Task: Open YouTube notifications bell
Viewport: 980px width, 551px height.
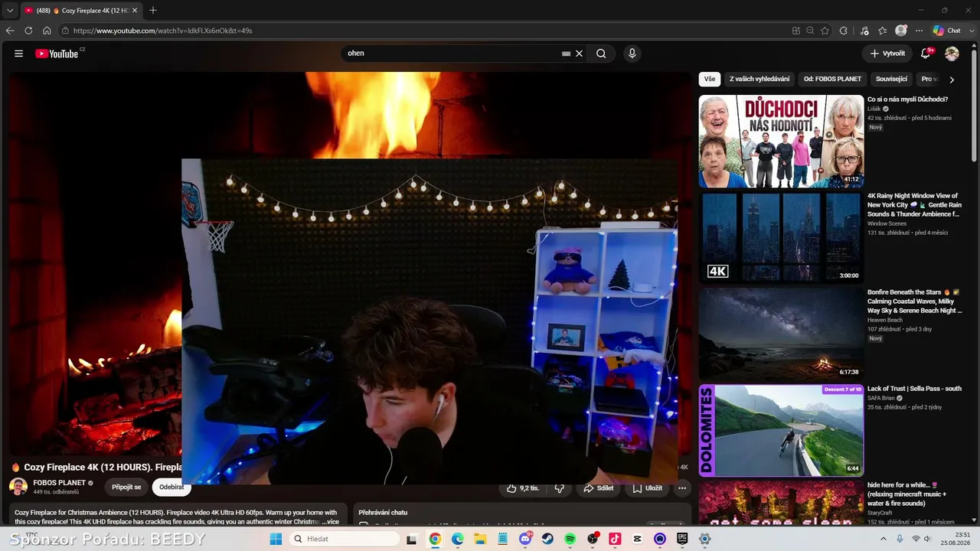Action: pos(926,54)
